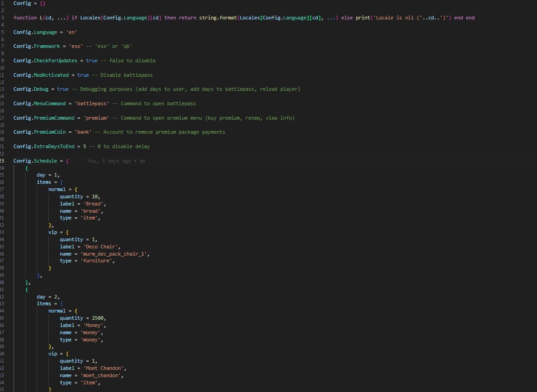Click 'normal = {' under day 2 items
Image resolution: width=537 pixels, height=392 pixels.
(63, 311)
